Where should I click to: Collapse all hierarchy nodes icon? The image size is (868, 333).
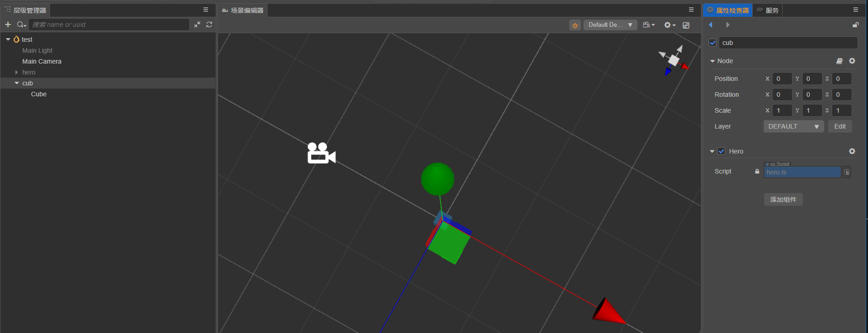point(197,25)
